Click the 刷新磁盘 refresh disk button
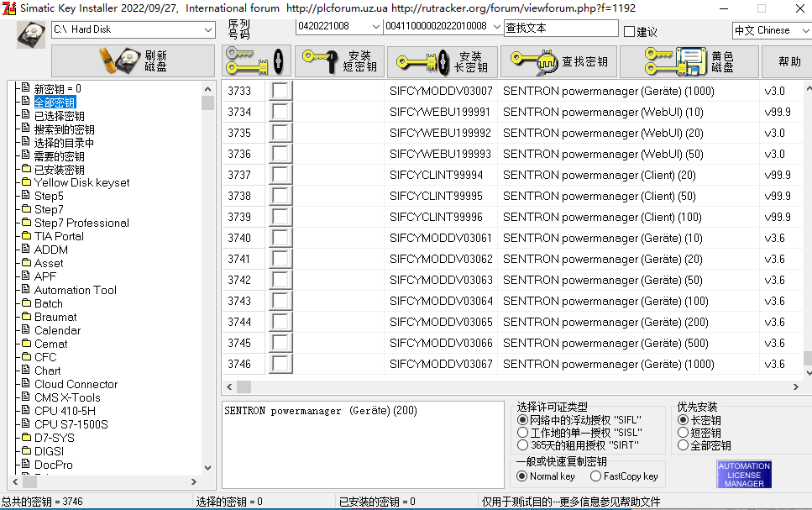Viewport: 812px width, 510px height. click(x=133, y=61)
